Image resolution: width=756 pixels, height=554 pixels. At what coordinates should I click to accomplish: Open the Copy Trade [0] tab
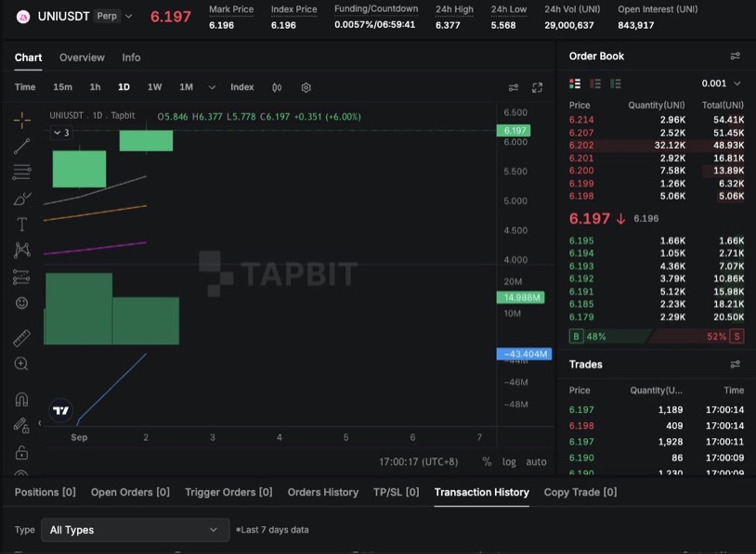(x=580, y=493)
